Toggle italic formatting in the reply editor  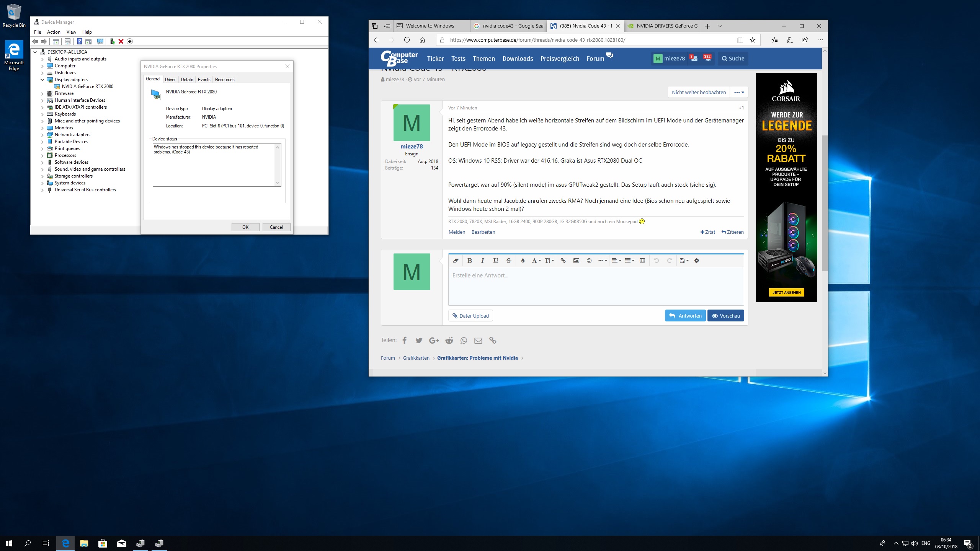[x=483, y=261]
